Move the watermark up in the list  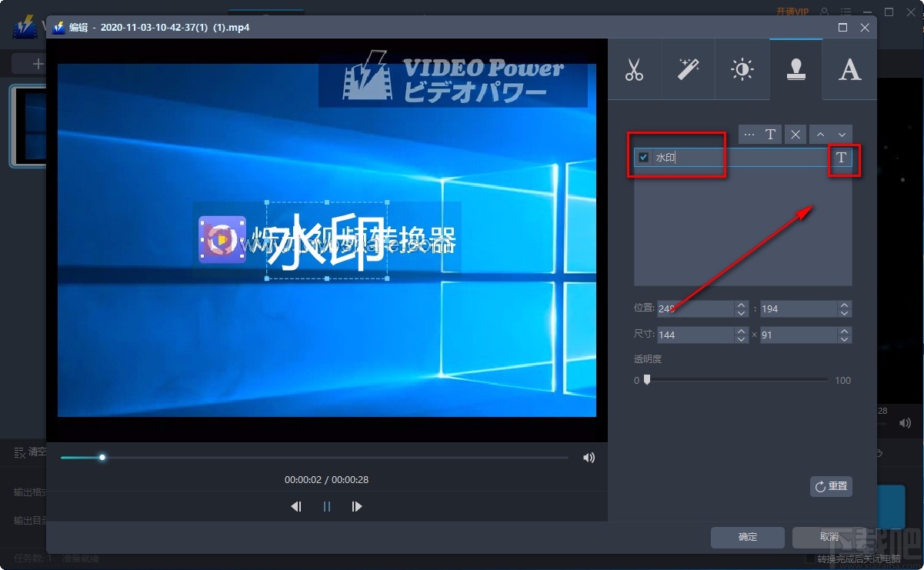820,135
